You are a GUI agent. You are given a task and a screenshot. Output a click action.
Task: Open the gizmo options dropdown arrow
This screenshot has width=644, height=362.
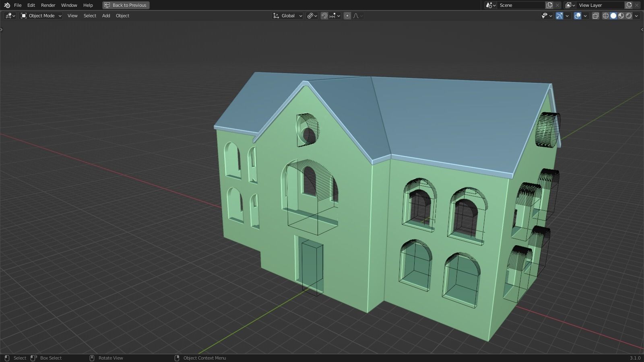(x=567, y=16)
